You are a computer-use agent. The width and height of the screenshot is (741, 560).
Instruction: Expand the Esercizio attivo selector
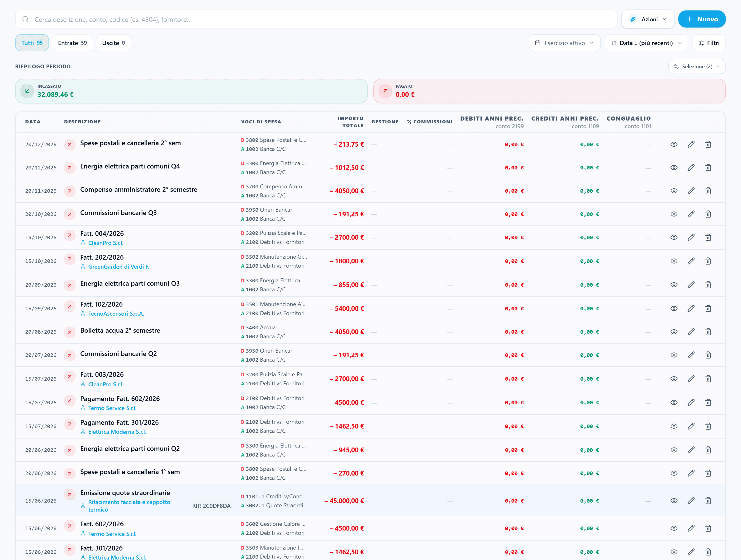565,43
